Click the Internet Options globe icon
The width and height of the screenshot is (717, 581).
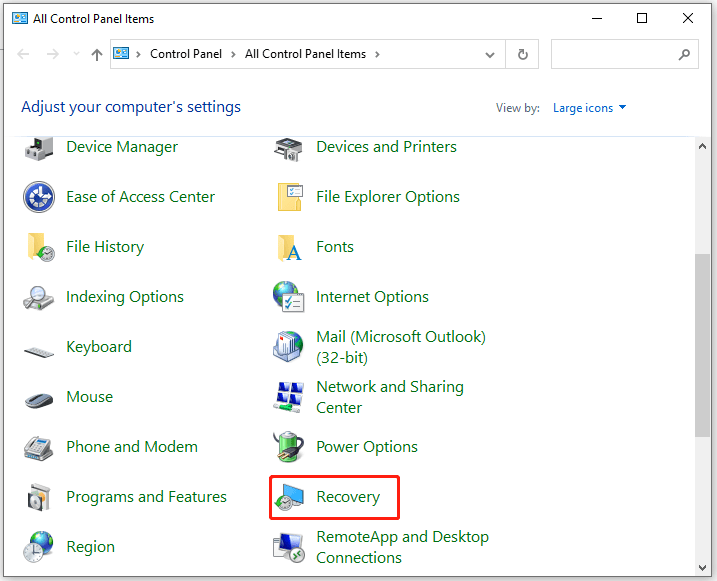(x=289, y=297)
